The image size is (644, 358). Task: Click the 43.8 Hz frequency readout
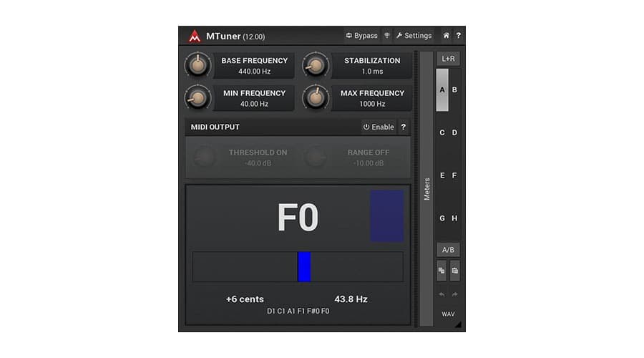[351, 299]
